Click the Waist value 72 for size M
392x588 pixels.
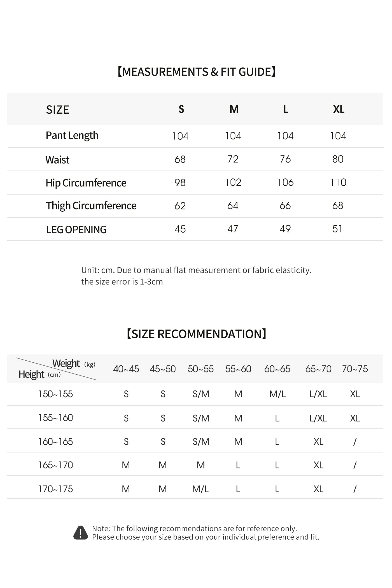[233, 159]
